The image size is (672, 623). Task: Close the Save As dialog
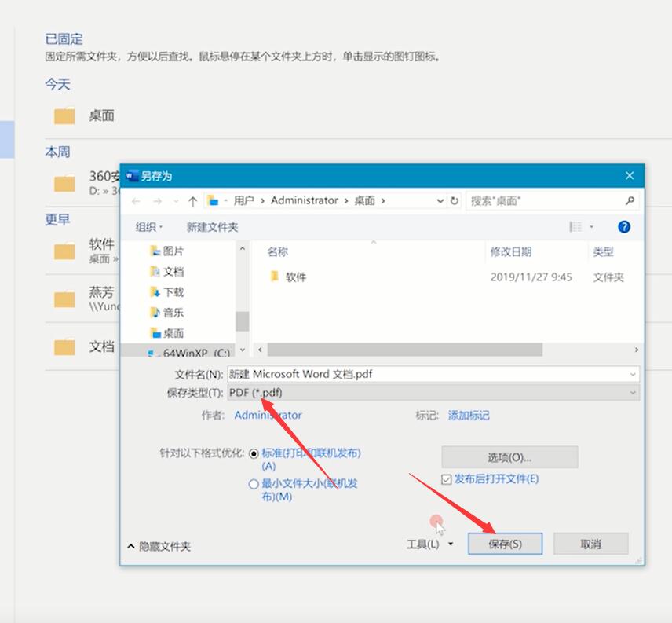(x=629, y=175)
